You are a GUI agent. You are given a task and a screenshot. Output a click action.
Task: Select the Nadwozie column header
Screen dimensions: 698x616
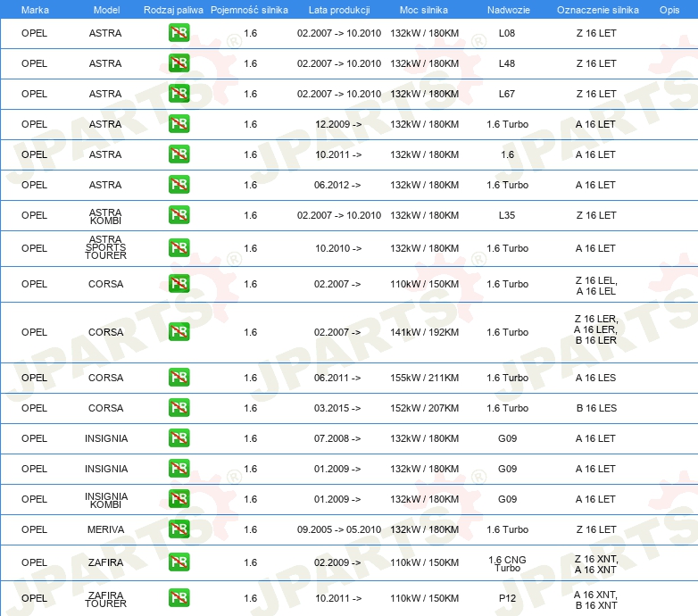click(509, 10)
